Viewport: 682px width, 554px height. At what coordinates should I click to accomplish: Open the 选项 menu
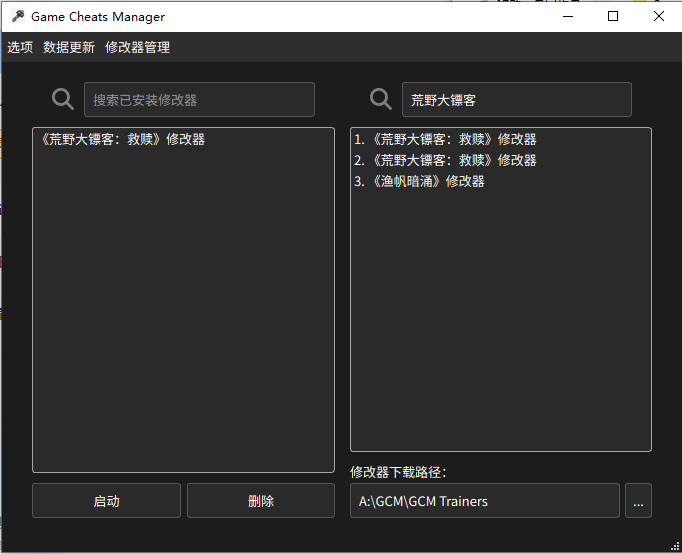20,47
